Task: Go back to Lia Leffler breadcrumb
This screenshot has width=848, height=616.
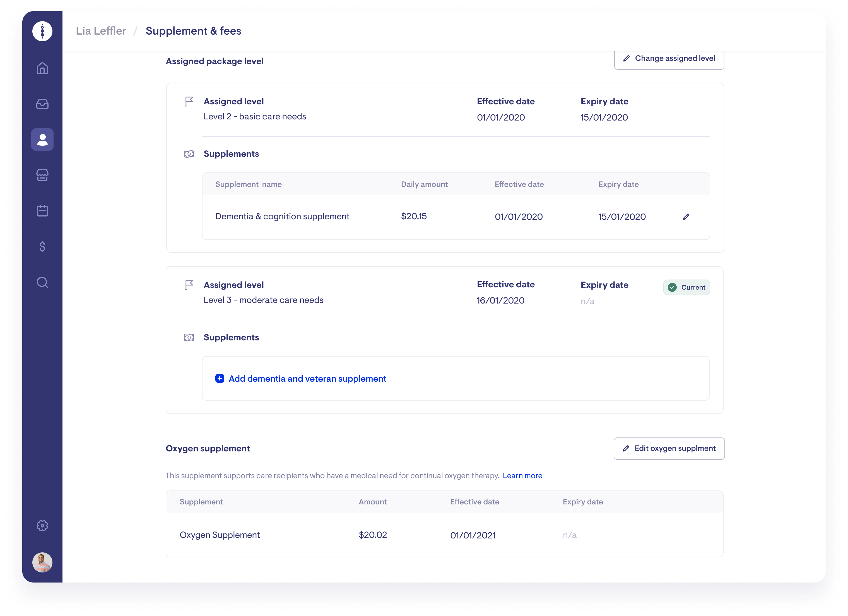Action: click(x=101, y=31)
